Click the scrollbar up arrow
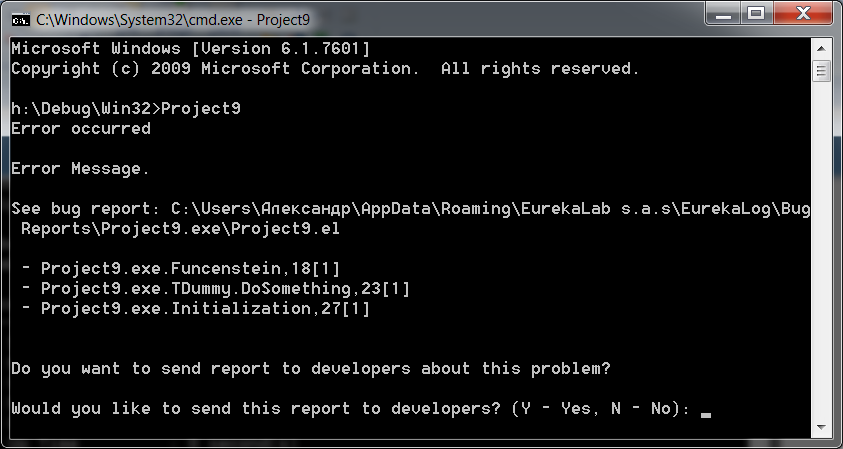The image size is (843, 449). coord(821,49)
